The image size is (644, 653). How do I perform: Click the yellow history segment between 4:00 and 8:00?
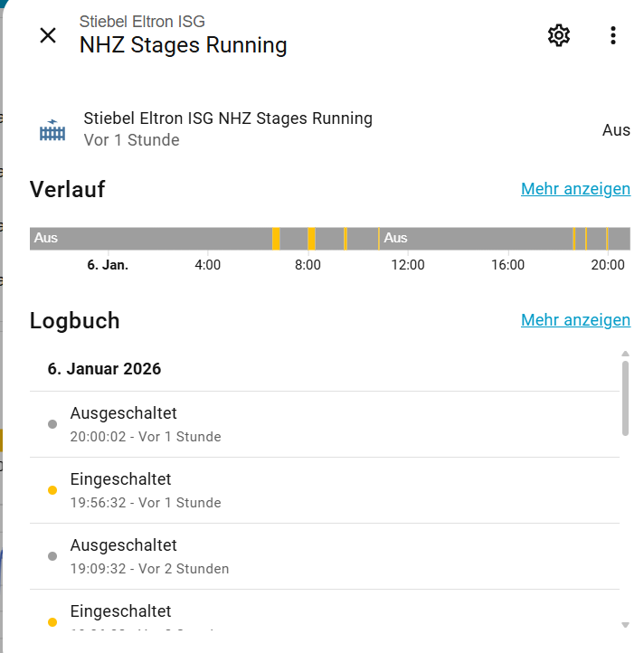[x=276, y=239]
